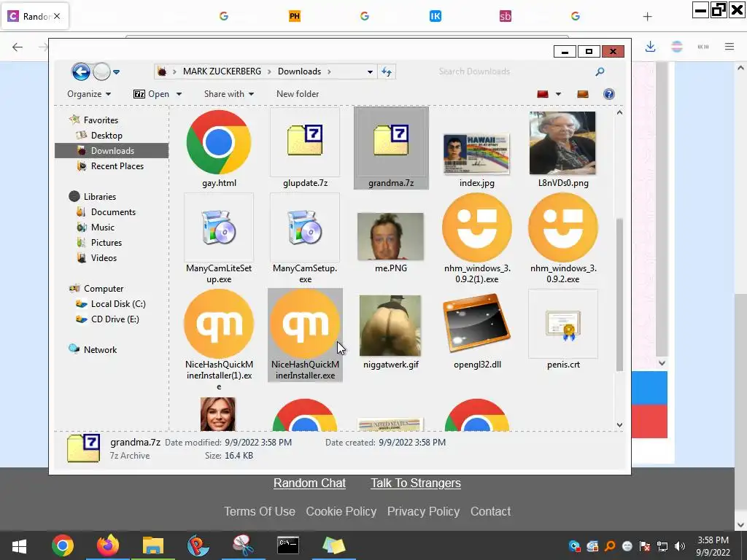Screen dimensions: 747x560
Task: Open the Contact link
Action: pos(491,511)
